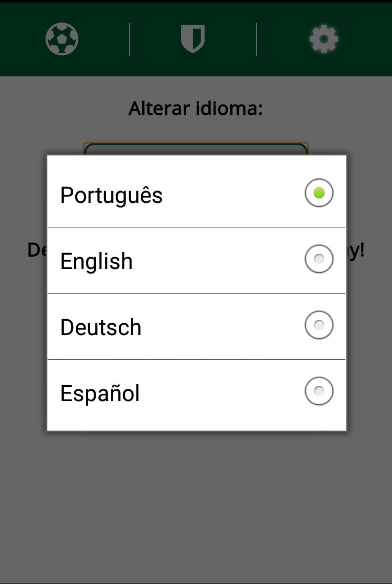Tap the Deutsch language label text
Viewport: 392px width, 584px height.
click(101, 327)
